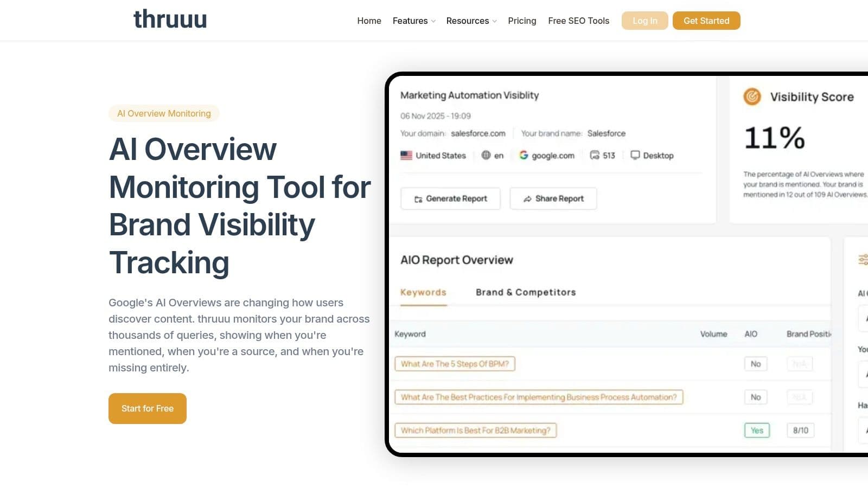This screenshot has height=488, width=868.
Task: Click the Start for Free button
Action: tap(147, 408)
